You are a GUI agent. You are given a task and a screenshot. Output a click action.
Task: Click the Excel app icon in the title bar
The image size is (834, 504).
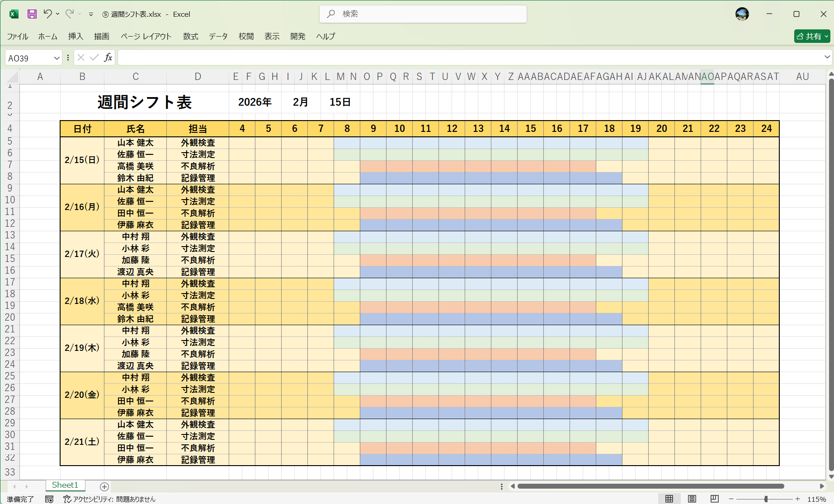coord(13,14)
